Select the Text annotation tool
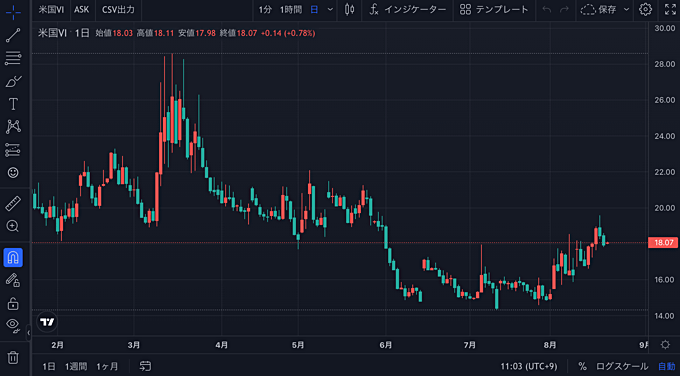This screenshot has width=680, height=376. [13, 104]
